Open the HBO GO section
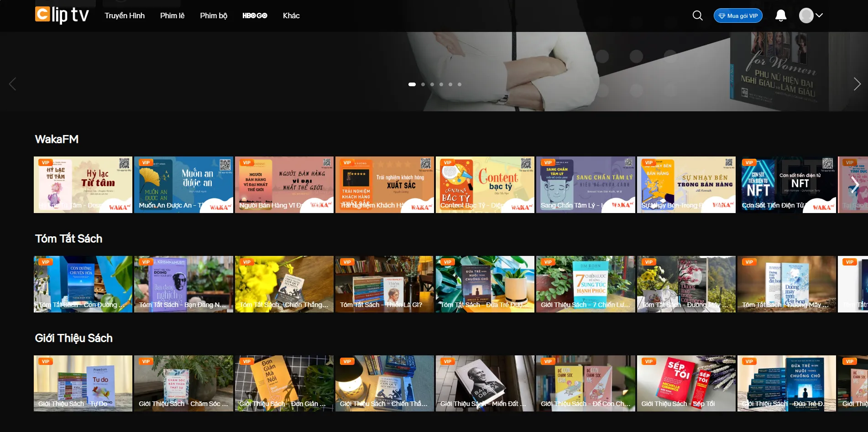Image resolution: width=868 pixels, height=432 pixels. tap(255, 16)
